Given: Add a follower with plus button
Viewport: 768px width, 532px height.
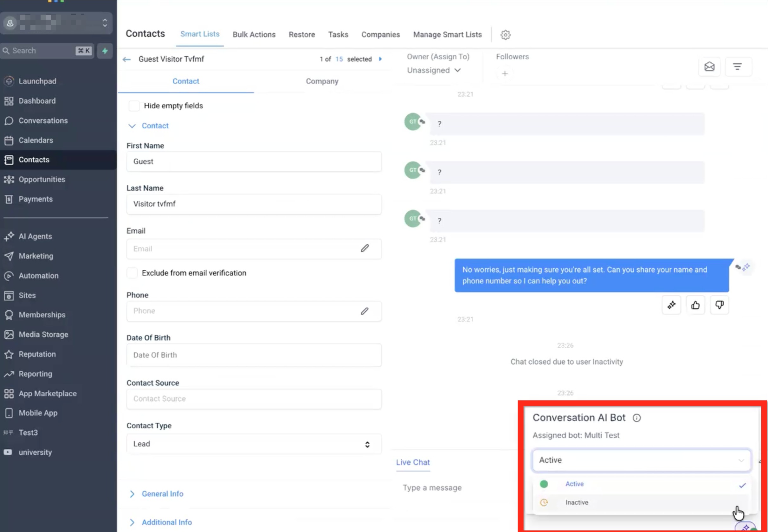Looking at the screenshot, I should [505, 74].
